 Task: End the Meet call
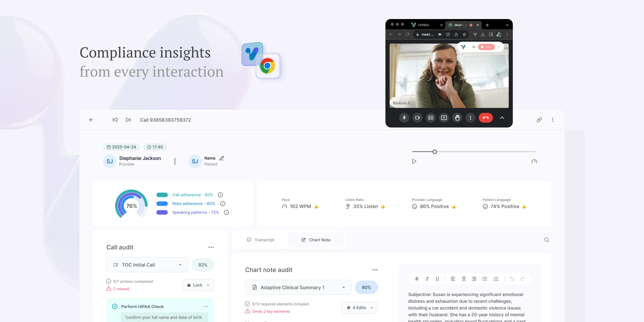click(x=485, y=118)
